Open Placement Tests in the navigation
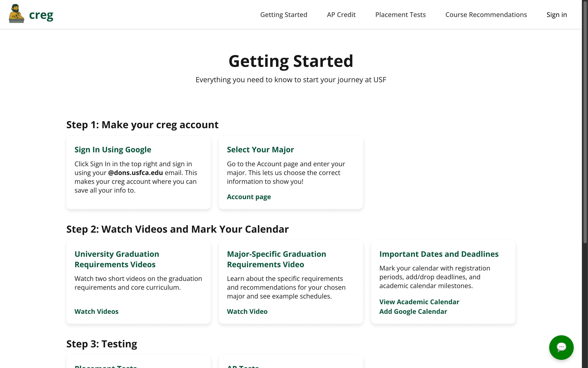 (400, 15)
